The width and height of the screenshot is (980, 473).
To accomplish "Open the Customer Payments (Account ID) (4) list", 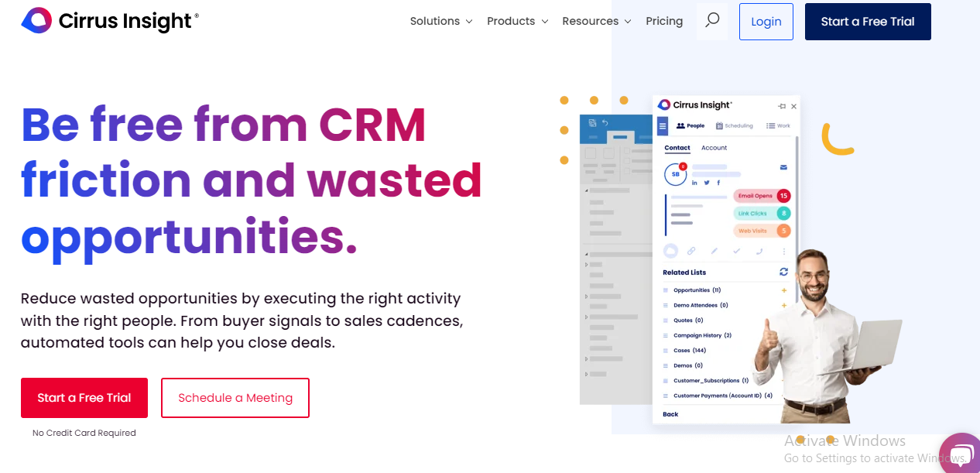I will click(x=723, y=396).
